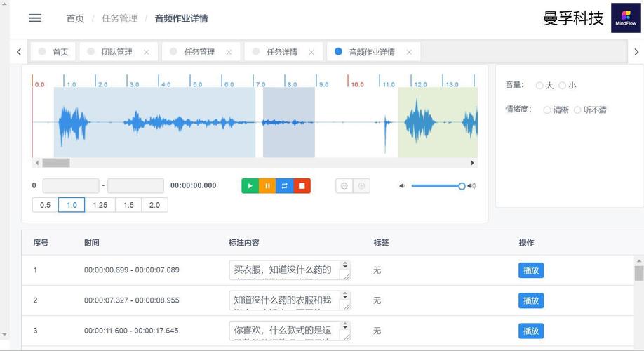644x351 pixels.
Task: Set playback speed to 2.0
Action: (x=154, y=205)
